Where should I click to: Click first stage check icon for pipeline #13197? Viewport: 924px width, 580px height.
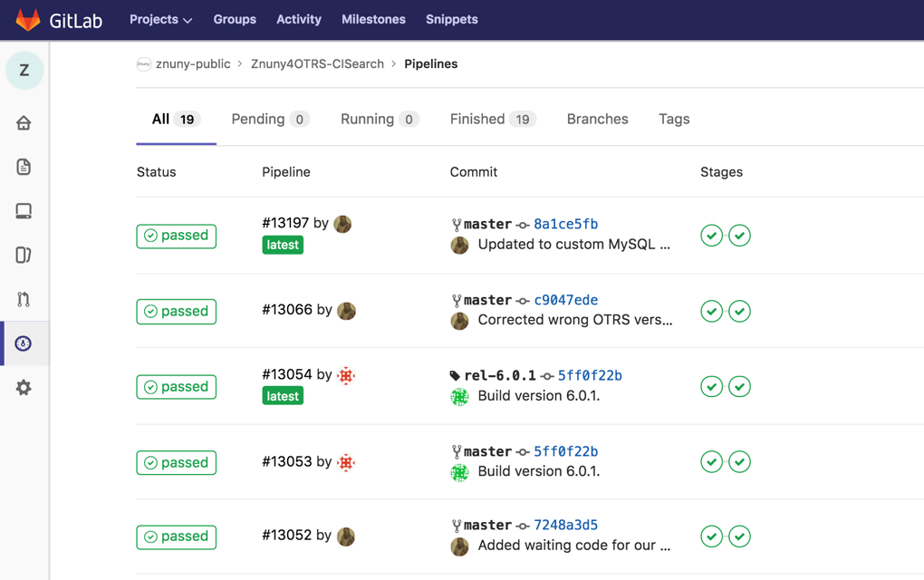pyautogui.click(x=711, y=236)
